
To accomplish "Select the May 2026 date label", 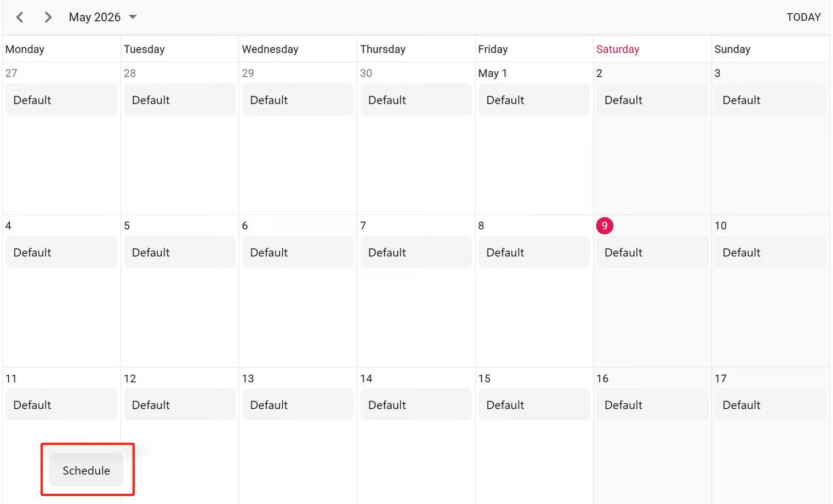I will tap(95, 17).
